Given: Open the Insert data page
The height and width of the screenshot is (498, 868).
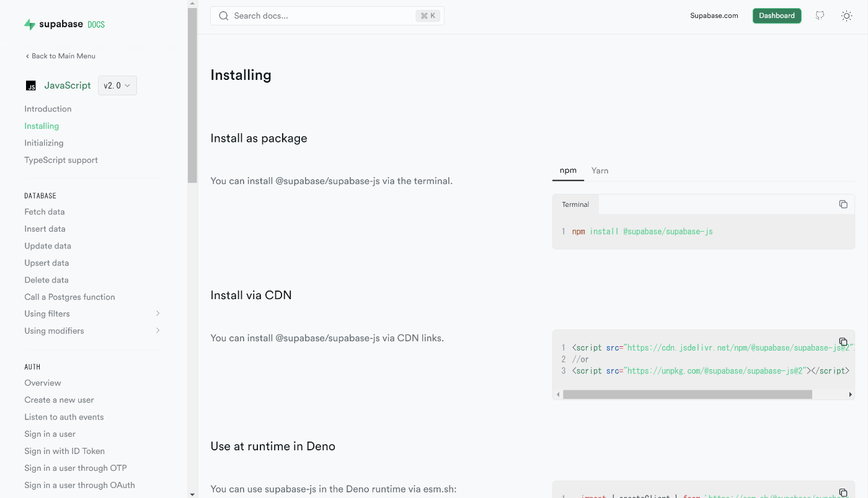Looking at the screenshot, I should [x=45, y=229].
